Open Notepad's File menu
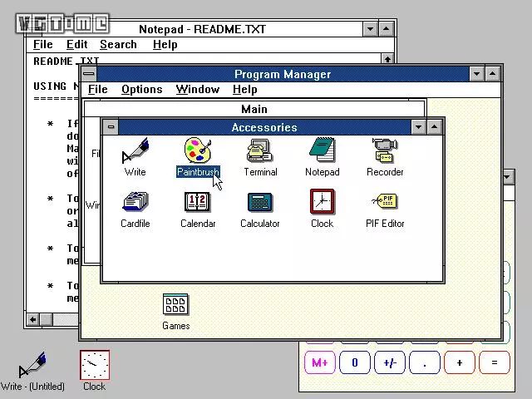 [x=43, y=44]
